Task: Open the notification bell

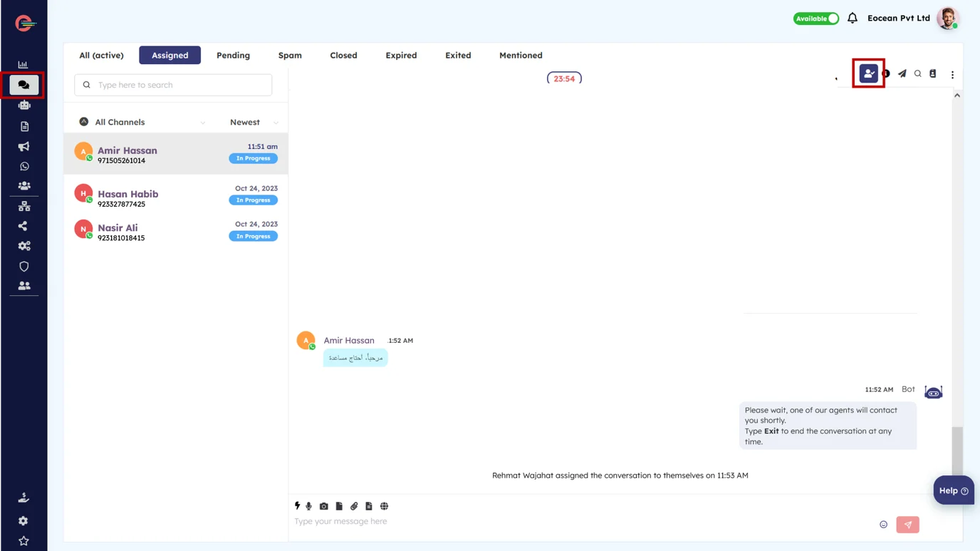Action: (x=853, y=19)
